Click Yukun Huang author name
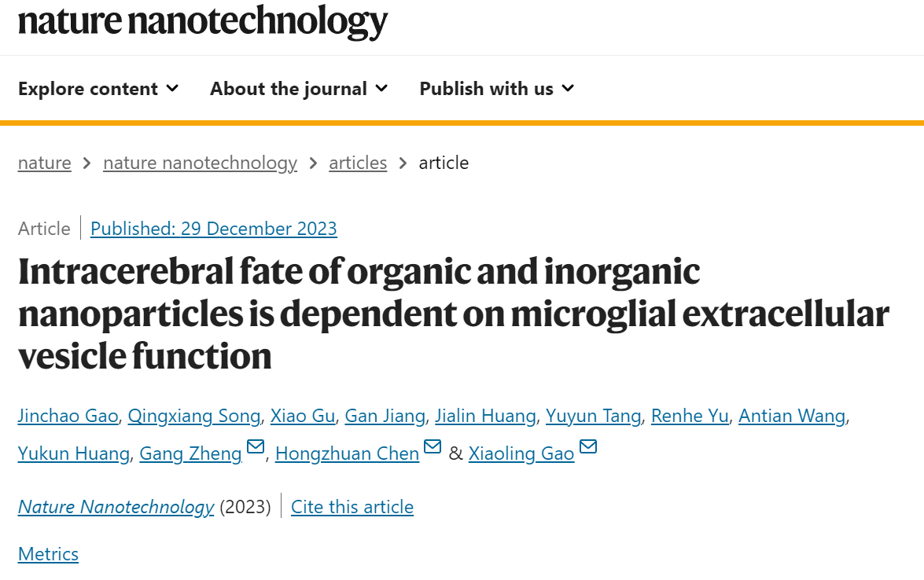 [x=74, y=453]
